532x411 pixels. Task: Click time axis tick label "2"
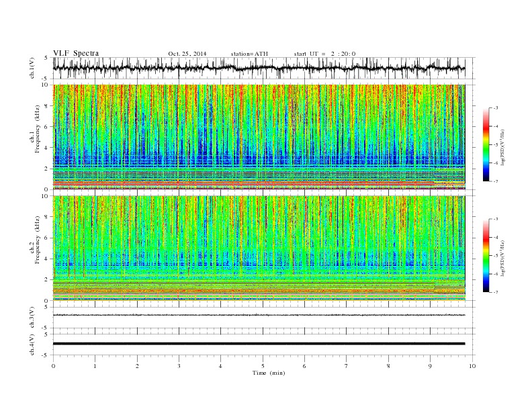coord(137,366)
